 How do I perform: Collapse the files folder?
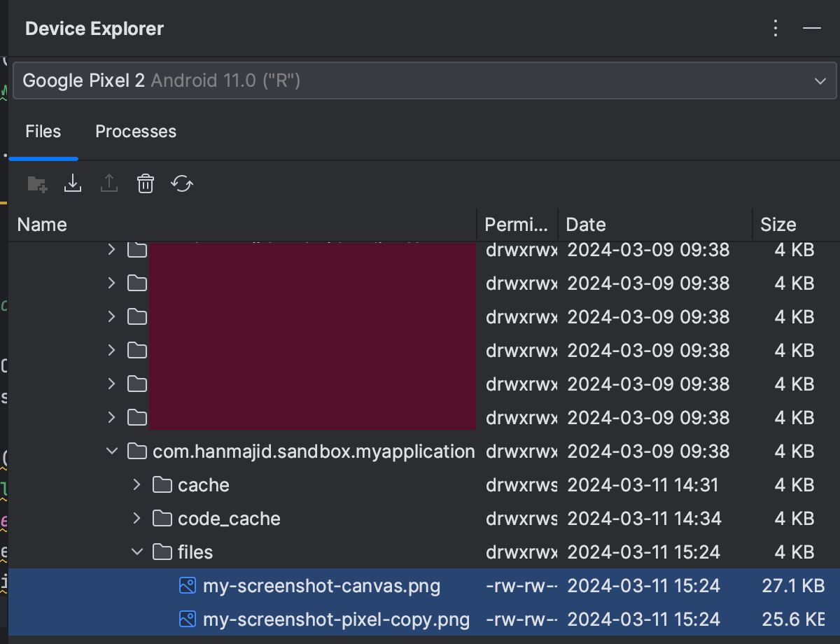click(x=137, y=552)
